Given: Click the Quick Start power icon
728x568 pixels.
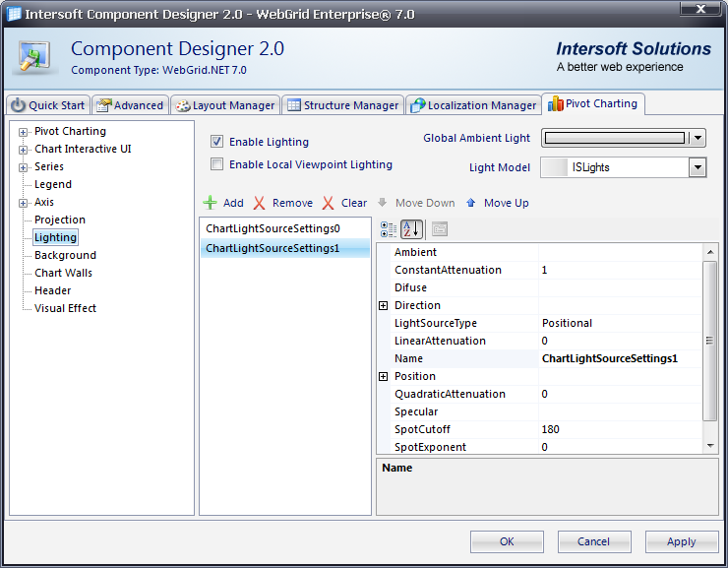Looking at the screenshot, I should [x=19, y=105].
